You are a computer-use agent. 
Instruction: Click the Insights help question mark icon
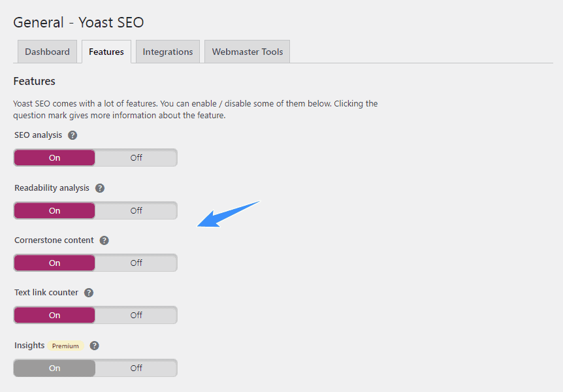(95, 346)
